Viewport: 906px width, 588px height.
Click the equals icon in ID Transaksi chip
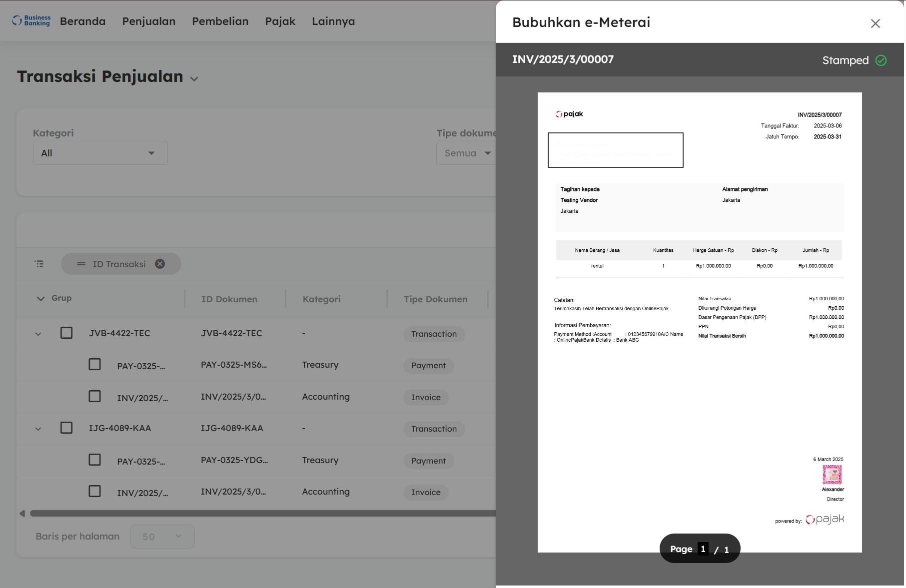81,264
